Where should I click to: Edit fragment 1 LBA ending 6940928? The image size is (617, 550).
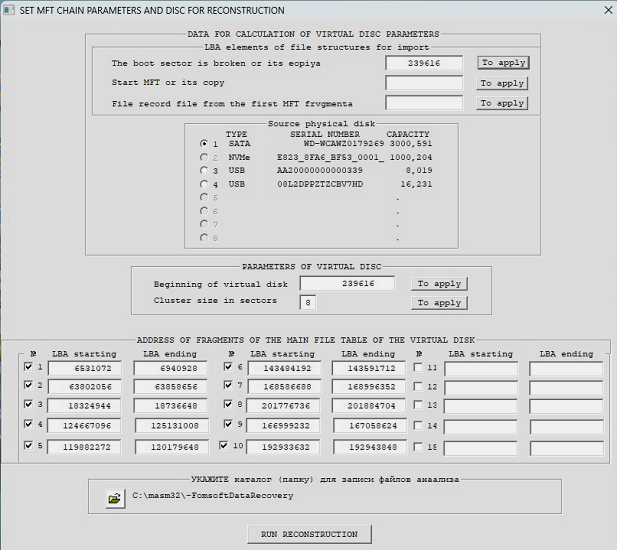171,369
